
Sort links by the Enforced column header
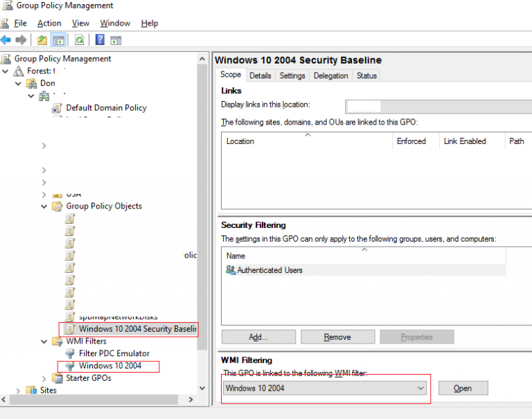416,141
